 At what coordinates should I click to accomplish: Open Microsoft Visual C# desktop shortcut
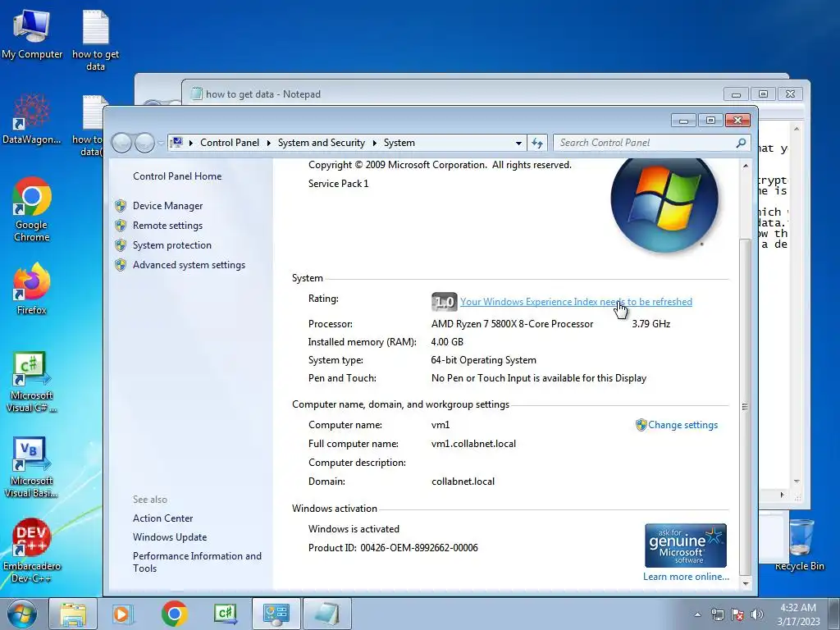pyautogui.click(x=32, y=382)
